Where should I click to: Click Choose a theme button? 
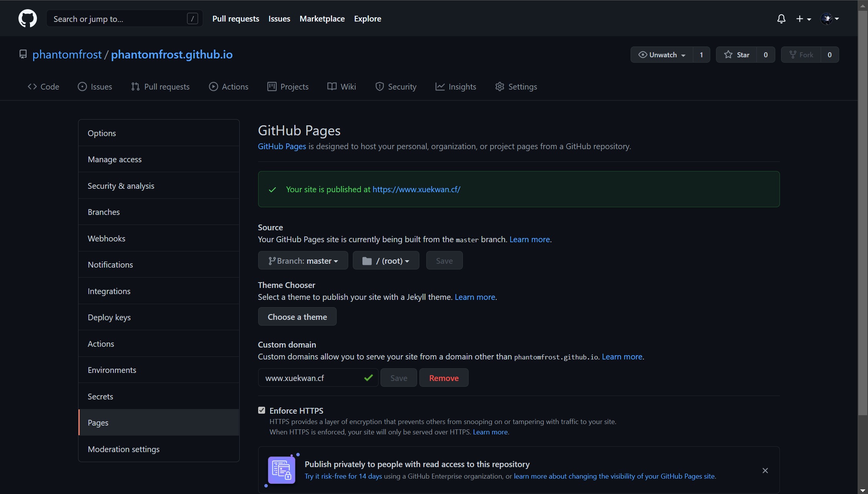(x=297, y=317)
